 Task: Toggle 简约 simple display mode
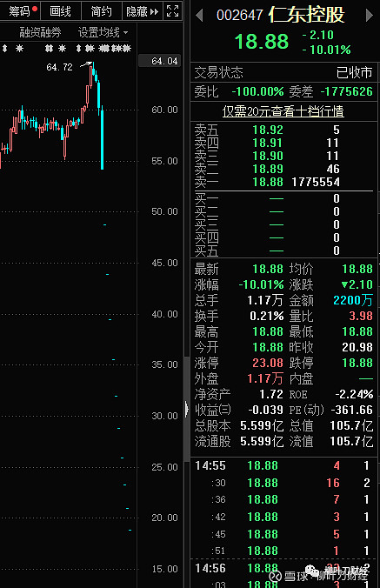pyautogui.click(x=102, y=11)
